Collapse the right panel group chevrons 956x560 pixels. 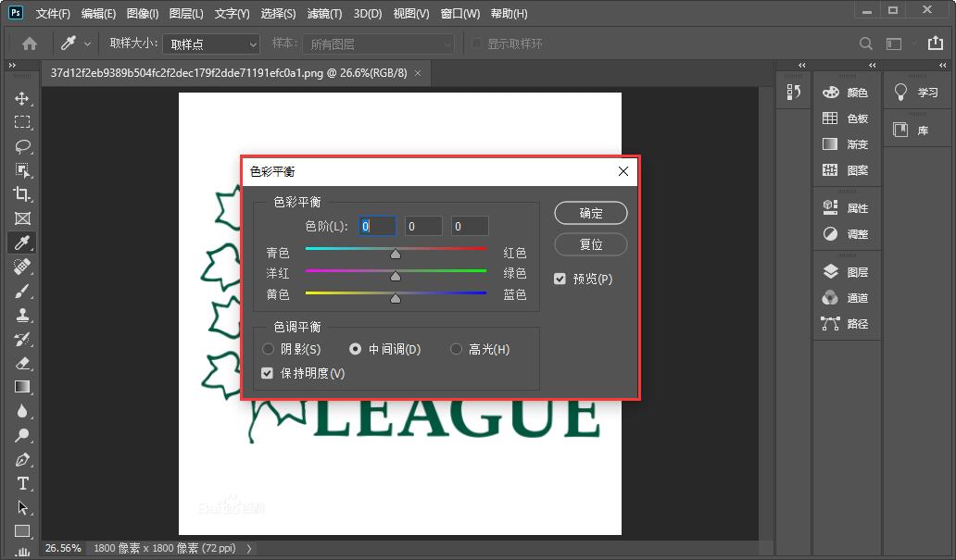click(x=871, y=66)
